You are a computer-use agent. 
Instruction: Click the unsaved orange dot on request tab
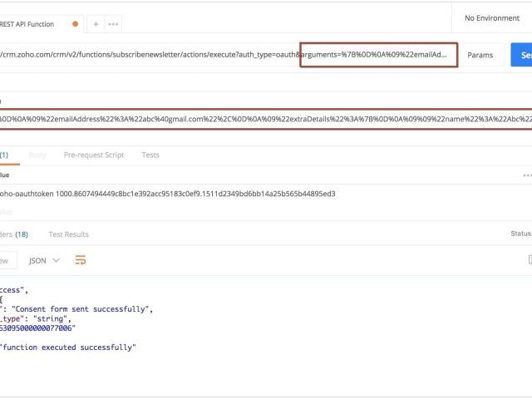pyautogui.click(x=76, y=24)
